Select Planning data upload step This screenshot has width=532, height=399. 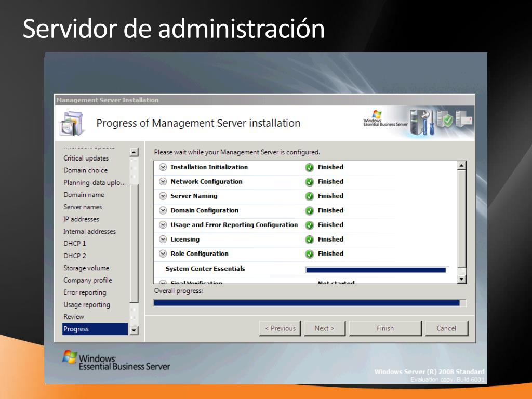[95, 182]
